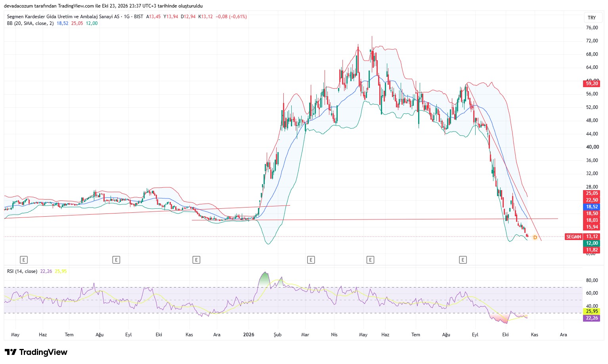The width and height of the screenshot is (608, 364).
Task: Click the orange dividend D marker
Action: (535, 238)
